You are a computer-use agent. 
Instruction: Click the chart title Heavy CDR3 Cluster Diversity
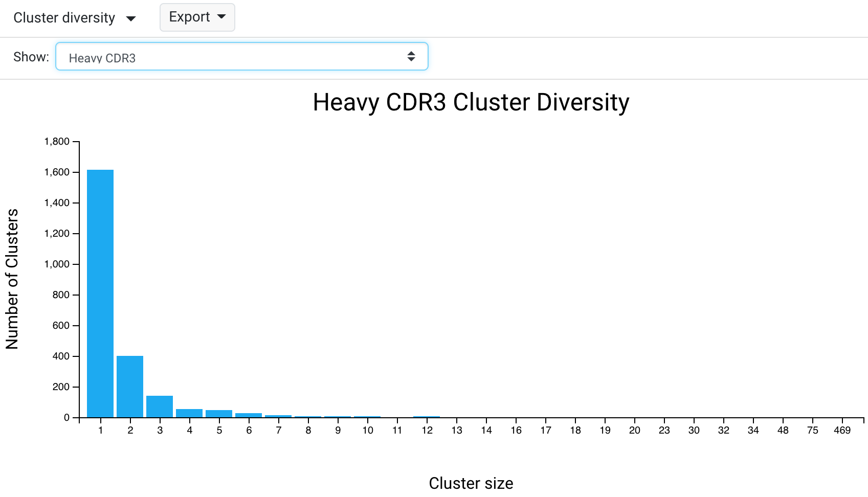tap(471, 102)
